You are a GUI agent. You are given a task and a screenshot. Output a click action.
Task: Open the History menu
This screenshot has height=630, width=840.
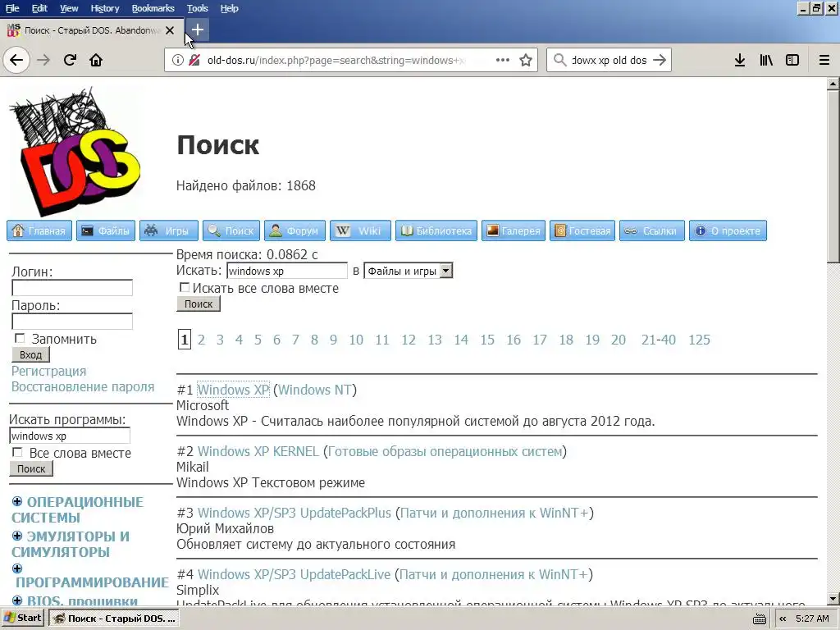point(104,8)
